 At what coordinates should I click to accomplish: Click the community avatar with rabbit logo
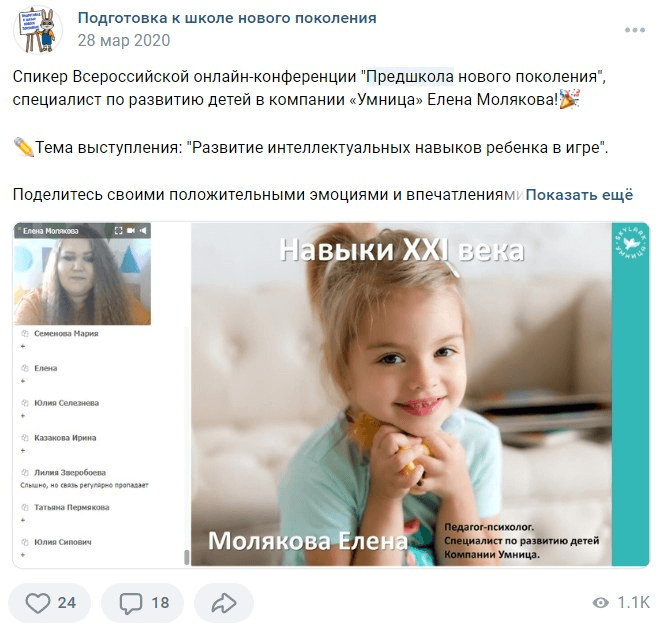coord(38,30)
